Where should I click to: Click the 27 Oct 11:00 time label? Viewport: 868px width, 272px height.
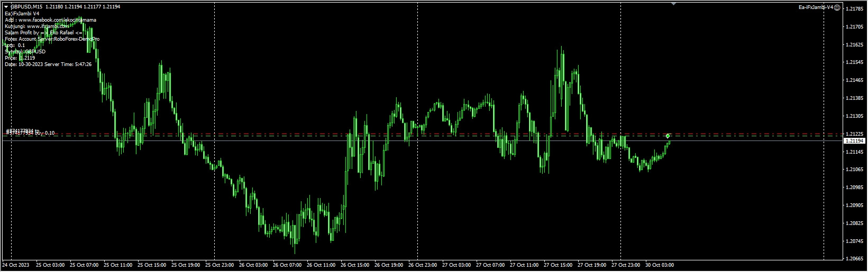click(x=524, y=265)
